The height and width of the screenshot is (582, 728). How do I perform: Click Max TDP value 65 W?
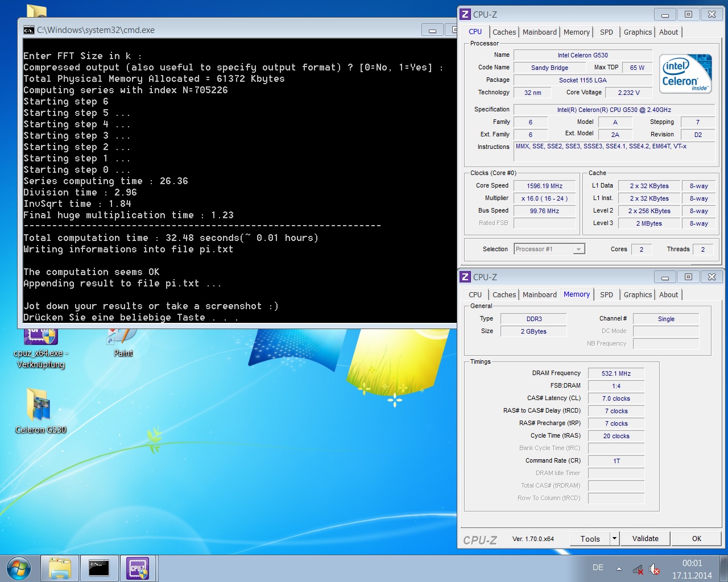(637, 68)
